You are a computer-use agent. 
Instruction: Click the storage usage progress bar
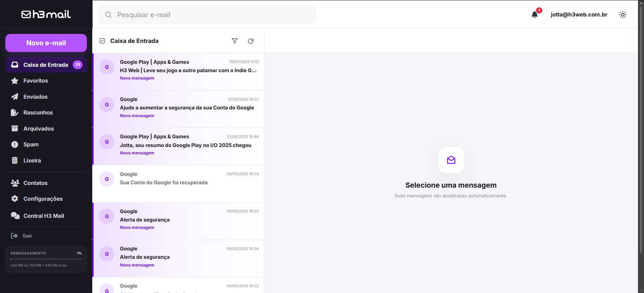pyautogui.click(x=46, y=259)
